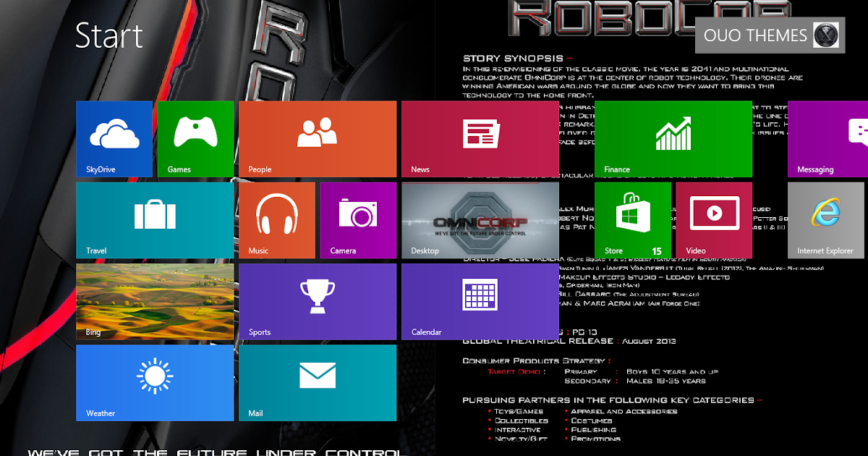The image size is (868, 456).
Task: Open the People tile
Action: [318, 139]
